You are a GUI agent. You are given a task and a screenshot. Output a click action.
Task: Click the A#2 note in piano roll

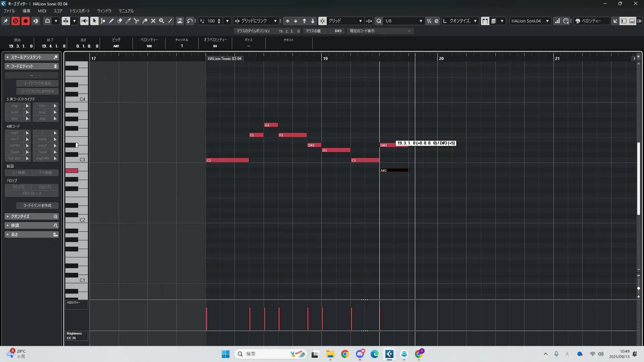click(394, 170)
